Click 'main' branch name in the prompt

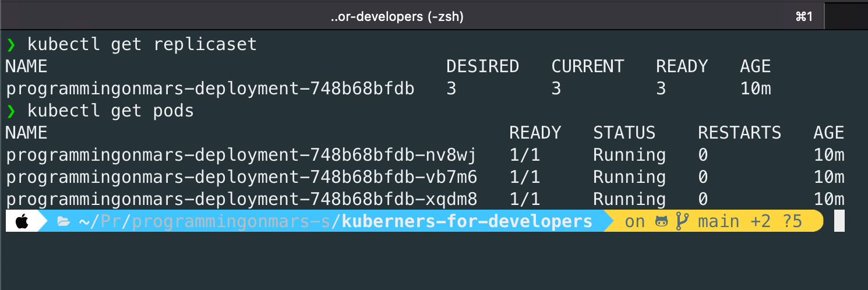(718, 222)
